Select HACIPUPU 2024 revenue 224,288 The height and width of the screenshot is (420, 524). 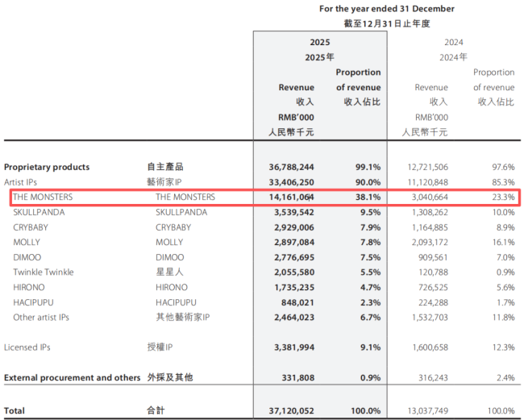[433, 302]
